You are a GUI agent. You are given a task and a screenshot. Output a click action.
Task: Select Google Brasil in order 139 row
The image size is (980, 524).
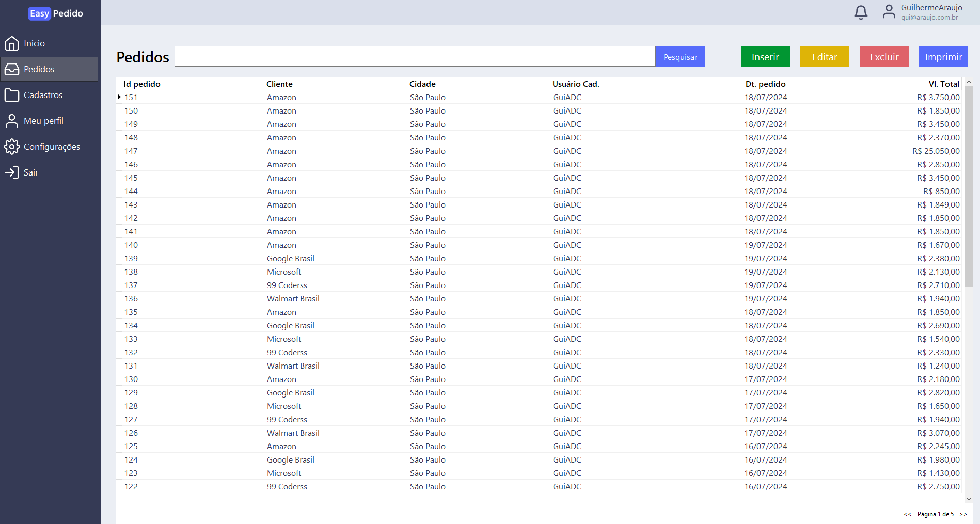(291, 258)
